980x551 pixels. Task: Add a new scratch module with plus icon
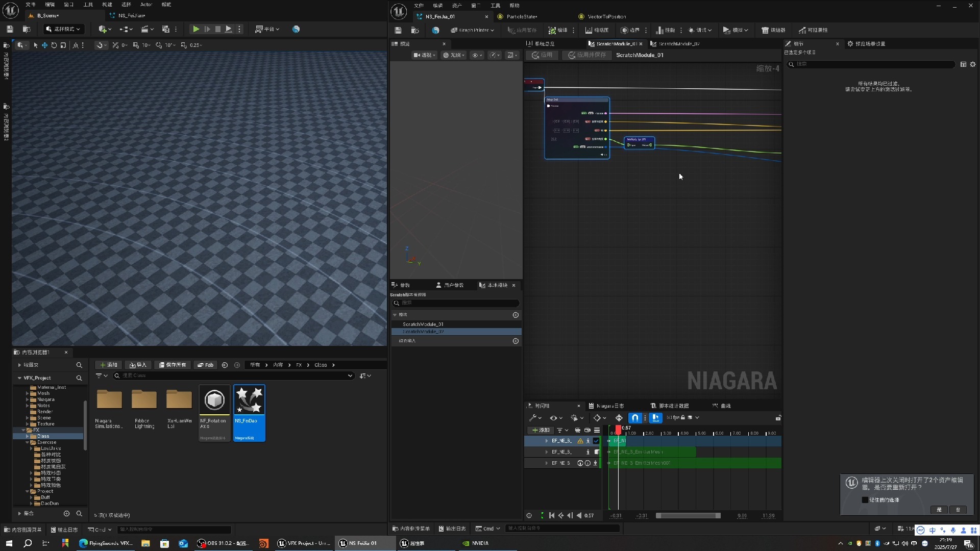click(516, 315)
